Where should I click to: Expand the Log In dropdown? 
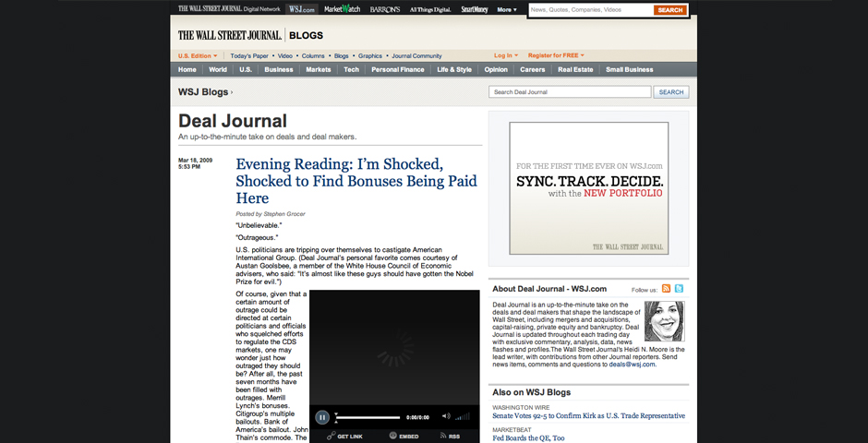tap(506, 55)
